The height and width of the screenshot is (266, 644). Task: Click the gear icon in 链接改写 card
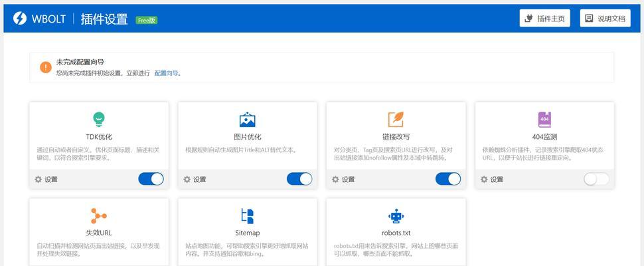(335, 180)
